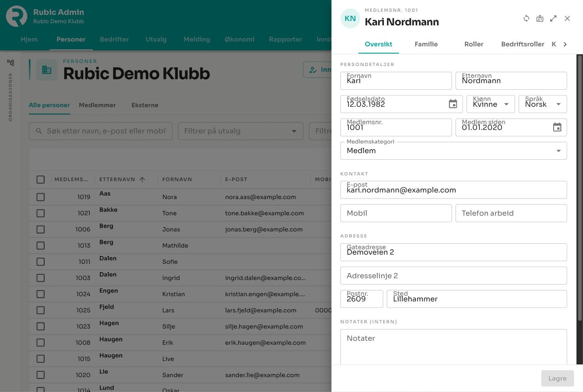Viewport: 583px width, 392px height.
Task: Switch to the Roller tab
Action: click(x=474, y=44)
